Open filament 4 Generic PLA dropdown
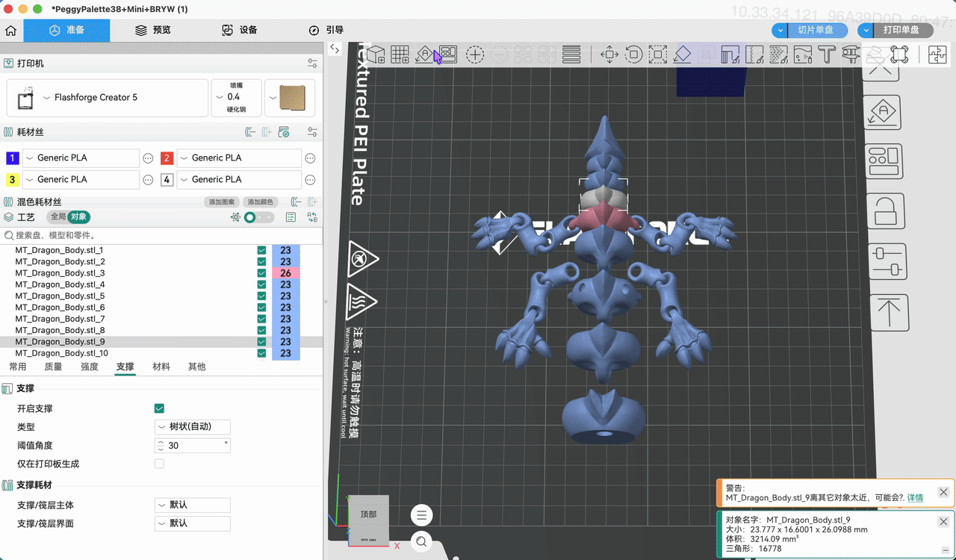The height and width of the screenshot is (560, 956). [239, 179]
